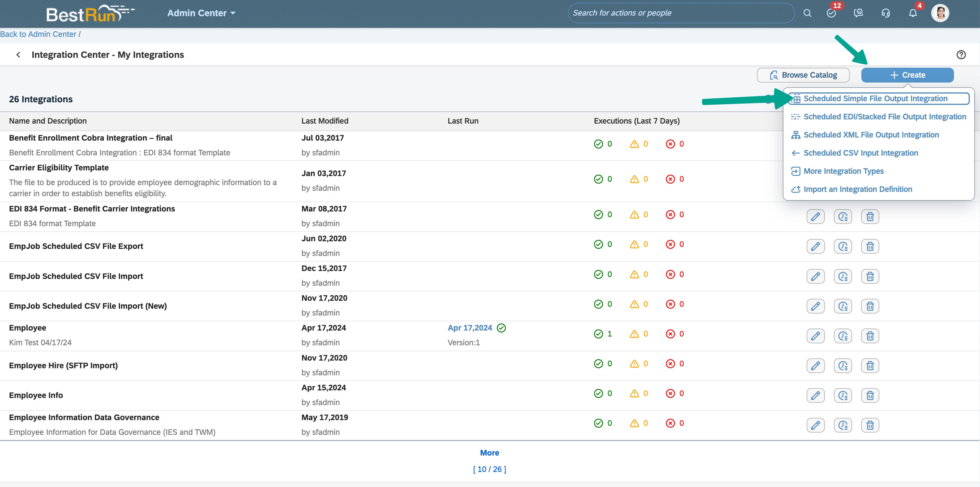This screenshot has height=487, width=980.
Task: Open the Apr 17,2024 last run link
Action: pyautogui.click(x=470, y=328)
